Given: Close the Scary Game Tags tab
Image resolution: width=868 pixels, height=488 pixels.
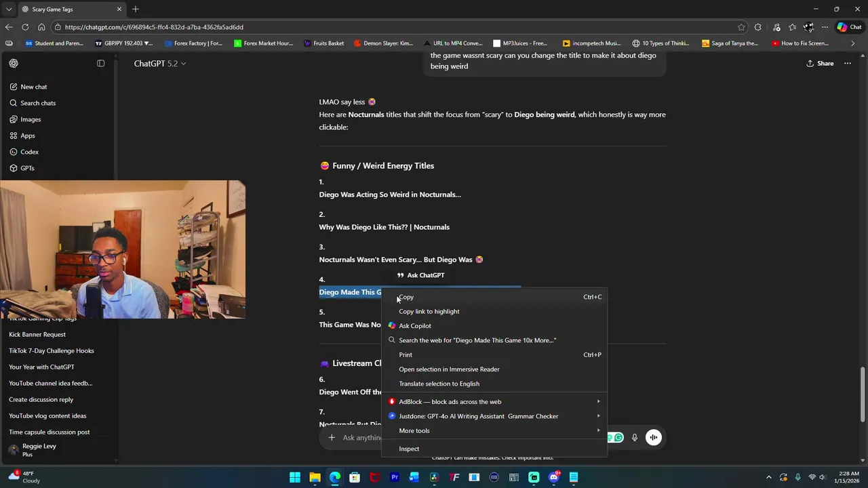Looking at the screenshot, I should [119, 9].
